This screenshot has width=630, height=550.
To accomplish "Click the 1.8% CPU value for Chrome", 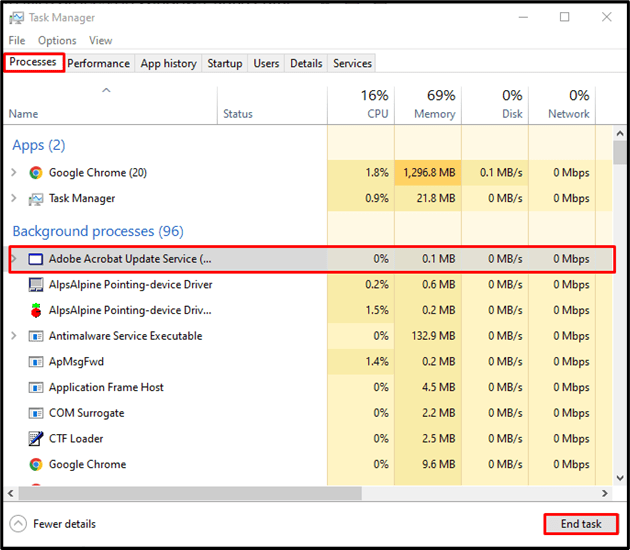I will tap(377, 173).
